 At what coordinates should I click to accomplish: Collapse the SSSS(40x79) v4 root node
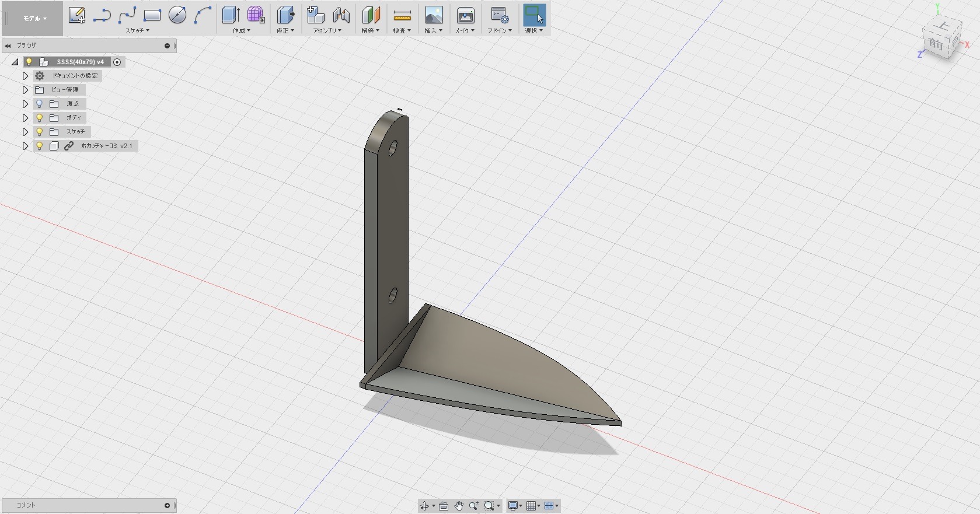[x=15, y=62]
